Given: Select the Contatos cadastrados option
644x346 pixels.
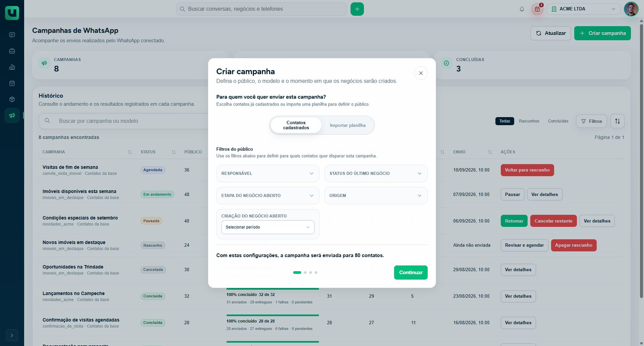Looking at the screenshot, I should click(x=296, y=125).
